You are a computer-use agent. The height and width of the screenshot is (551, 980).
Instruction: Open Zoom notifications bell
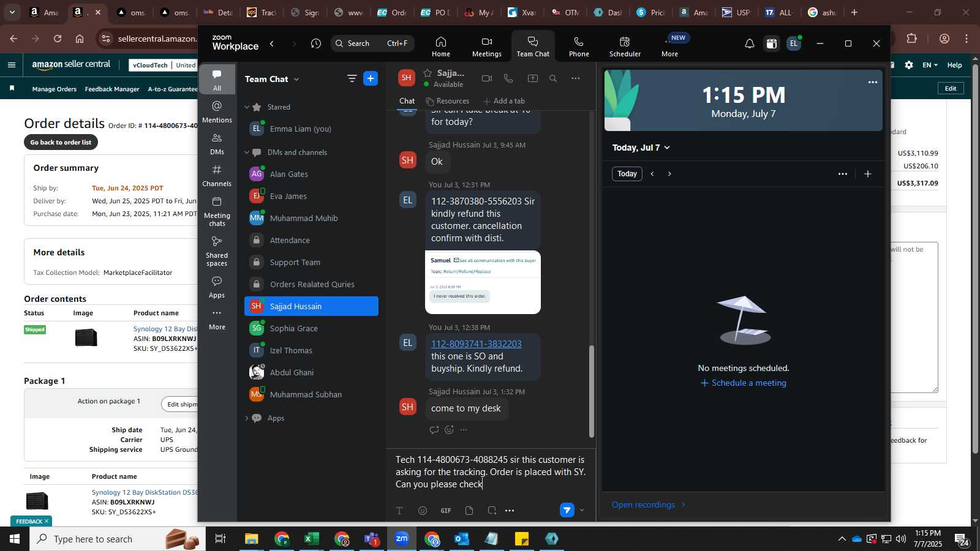[x=749, y=43]
